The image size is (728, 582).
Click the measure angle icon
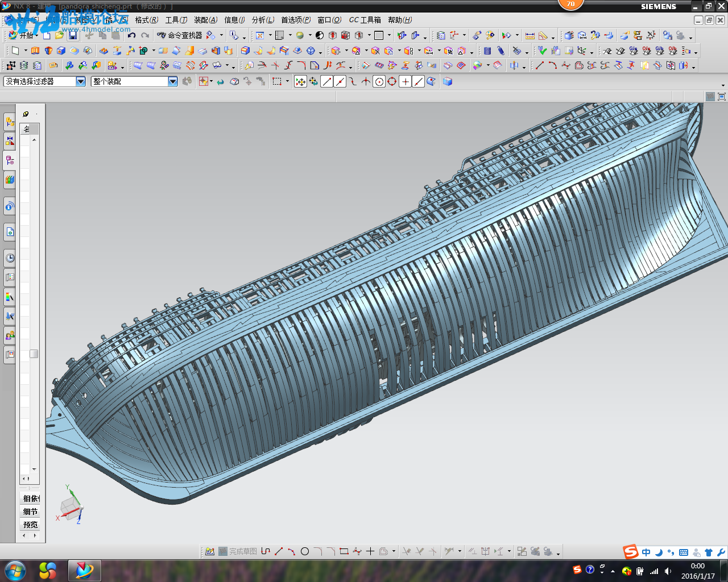543,35
